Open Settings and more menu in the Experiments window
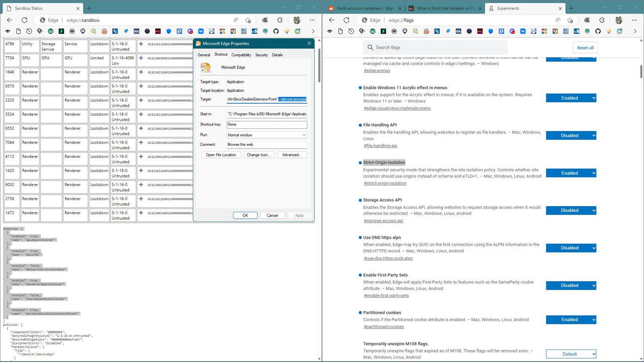 point(634,20)
